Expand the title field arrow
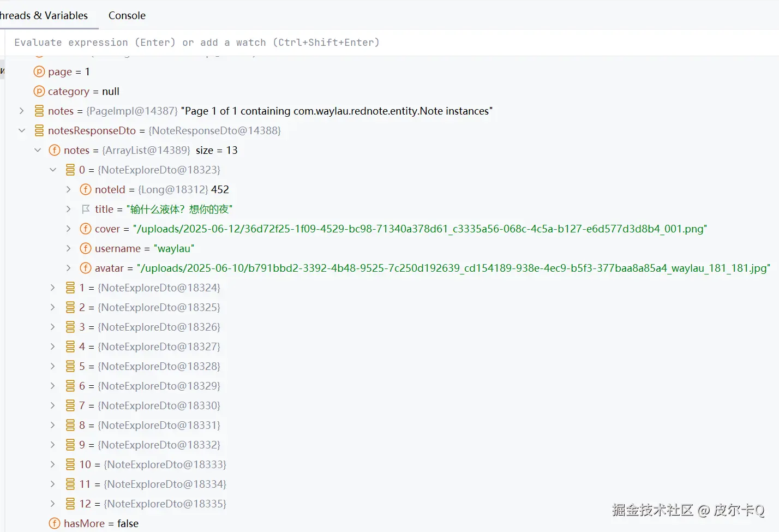Viewport: 779px width, 532px height. pyautogui.click(x=68, y=209)
